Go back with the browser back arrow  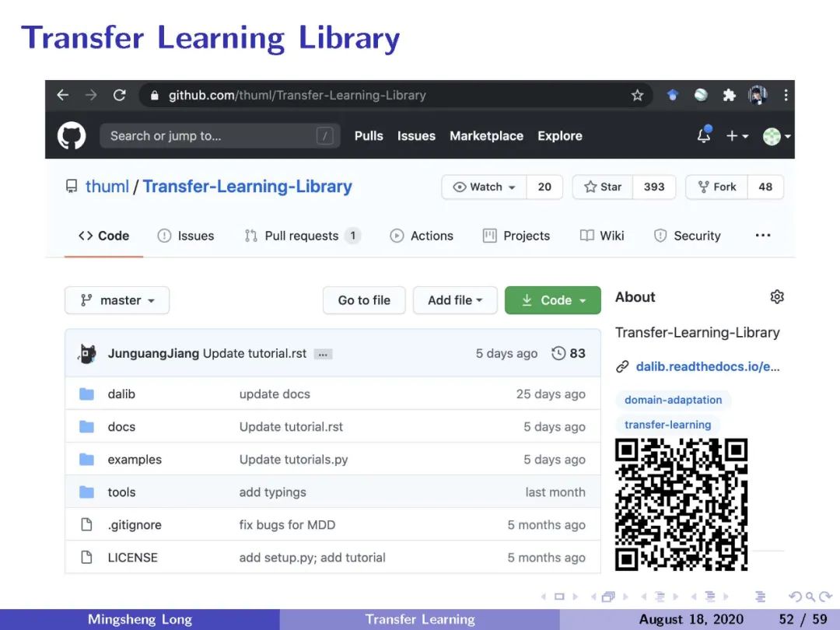point(63,96)
